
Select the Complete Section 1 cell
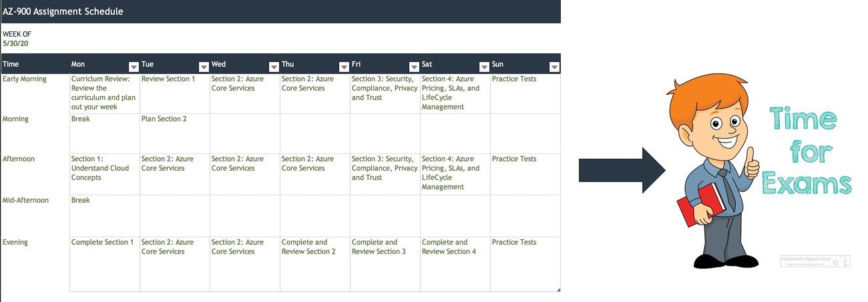[x=105, y=263]
